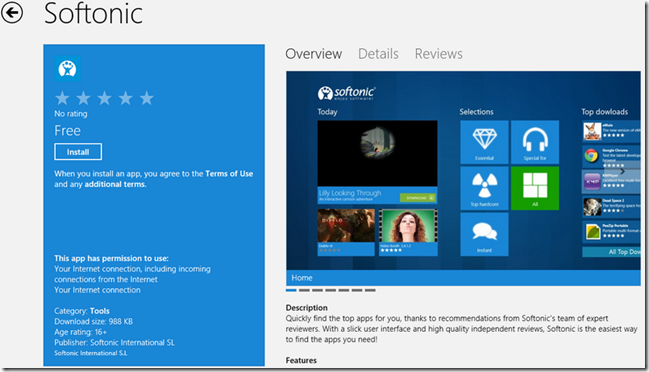Click the 'Top dowloads' heading in screenshot
649x372 pixels.
(x=604, y=112)
